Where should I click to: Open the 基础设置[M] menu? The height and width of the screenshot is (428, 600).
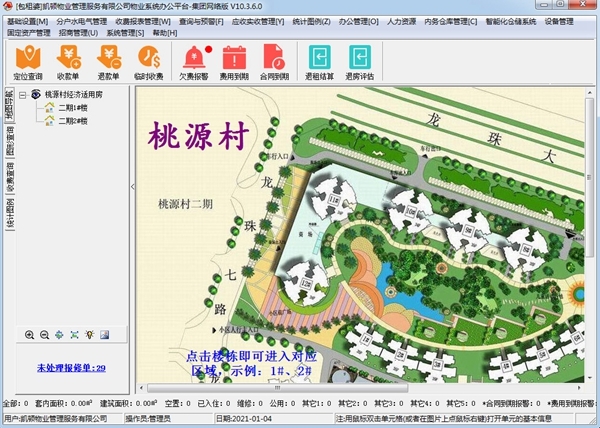tap(28, 21)
